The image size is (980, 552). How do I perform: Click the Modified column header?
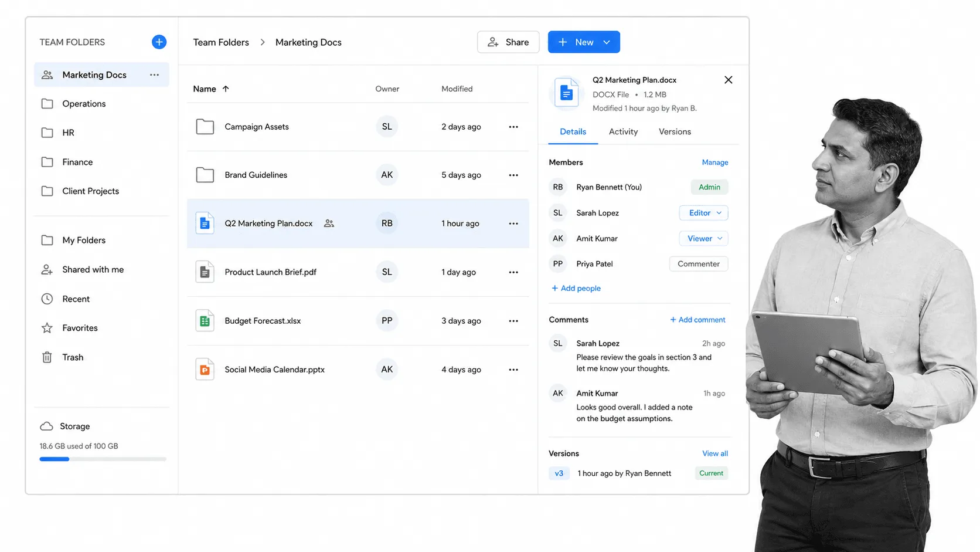coord(457,89)
